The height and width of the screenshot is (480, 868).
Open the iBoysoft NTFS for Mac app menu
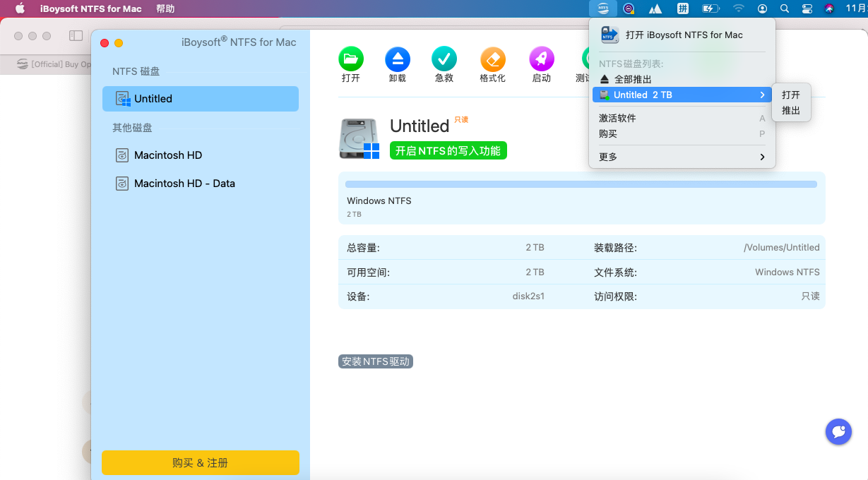pyautogui.click(x=90, y=8)
